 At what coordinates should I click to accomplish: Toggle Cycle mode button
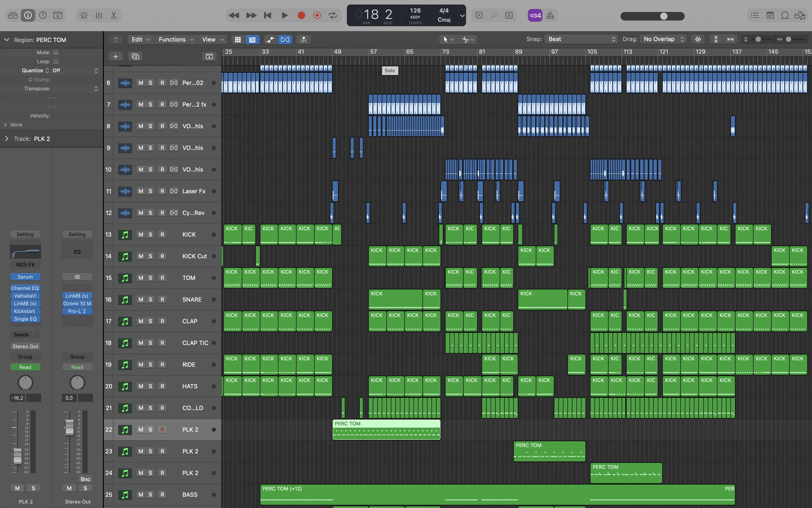333,15
